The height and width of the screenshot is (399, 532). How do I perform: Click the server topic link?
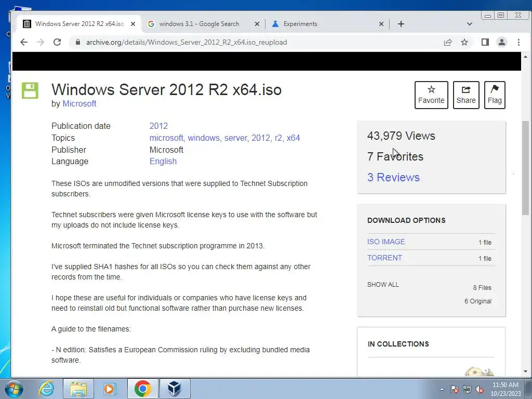pyautogui.click(x=236, y=138)
